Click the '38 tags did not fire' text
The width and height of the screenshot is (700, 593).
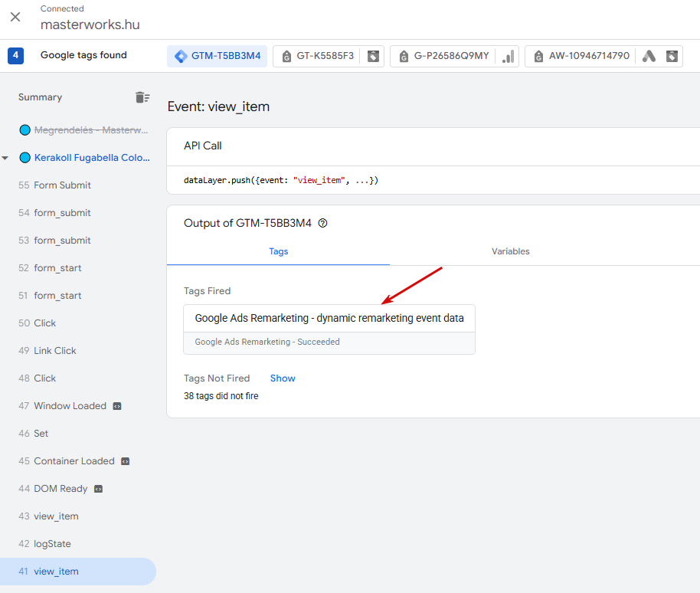[221, 396]
